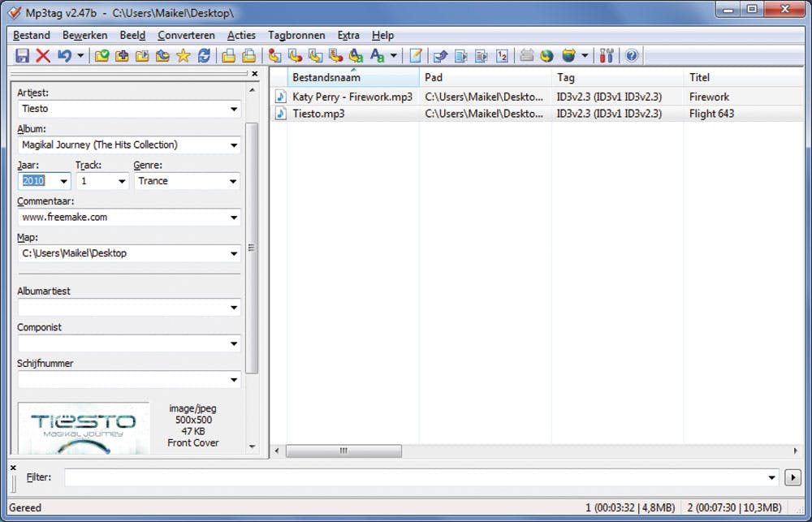The image size is (812, 522).
Task: Click the blue Undo arrow icon
Action: click(64, 55)
